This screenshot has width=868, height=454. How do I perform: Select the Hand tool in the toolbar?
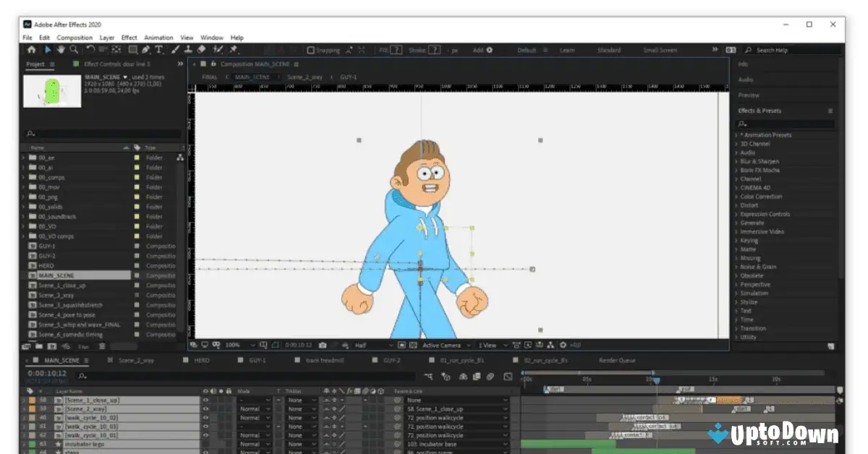pos(61,50)
